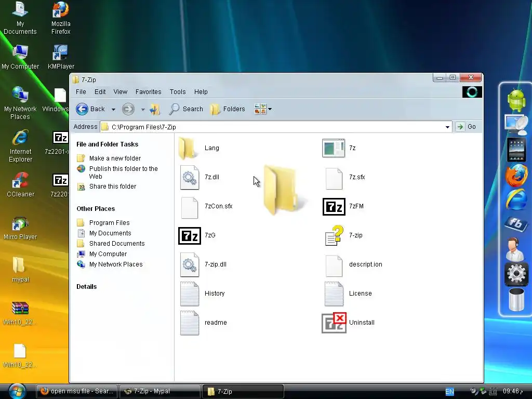Select Internet Explorer desktop icon
This screenshot has width=532, height=399.
point(20,146)
